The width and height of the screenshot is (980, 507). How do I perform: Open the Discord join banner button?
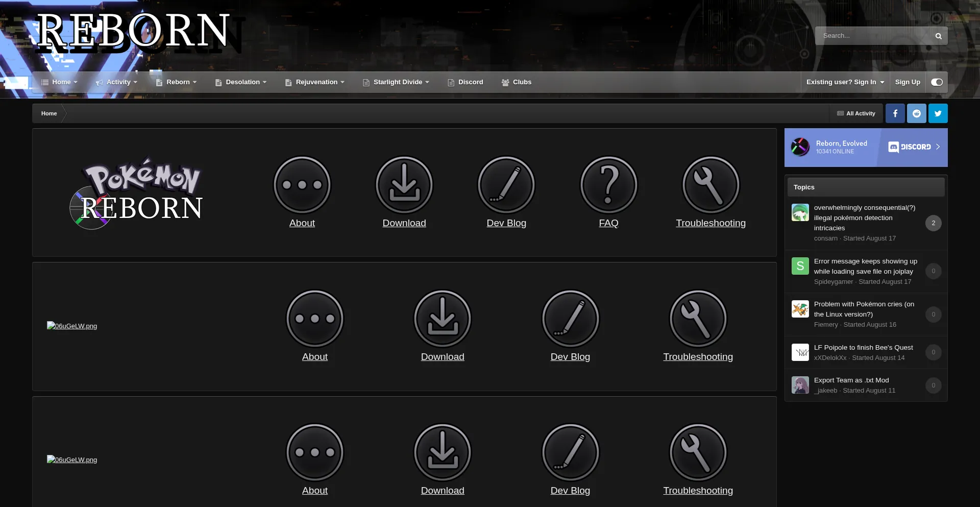click(914, 147)
